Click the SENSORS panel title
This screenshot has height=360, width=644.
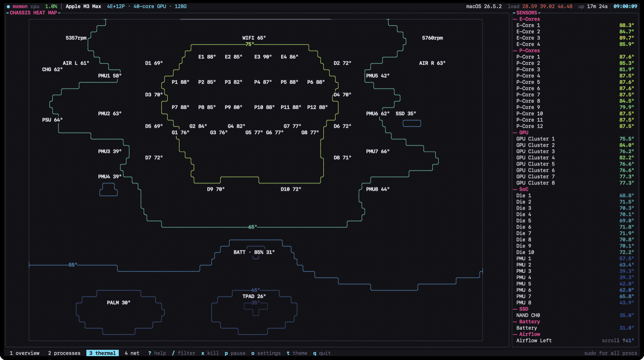click(x=527, y=13)
